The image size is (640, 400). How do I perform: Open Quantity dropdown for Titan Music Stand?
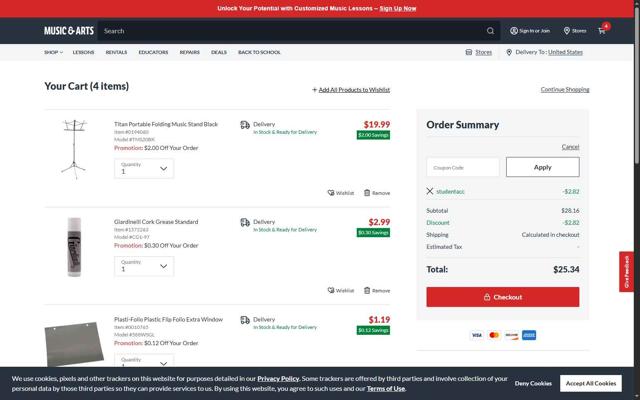[144, 169]
